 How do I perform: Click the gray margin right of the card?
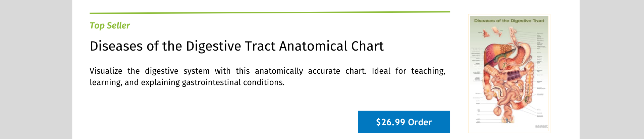coord(611,69)
